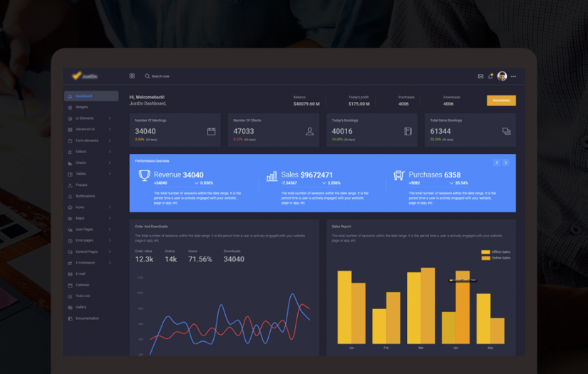Open the Documentation link label
The image size is (588, 374).
click(x=87, y=318)
